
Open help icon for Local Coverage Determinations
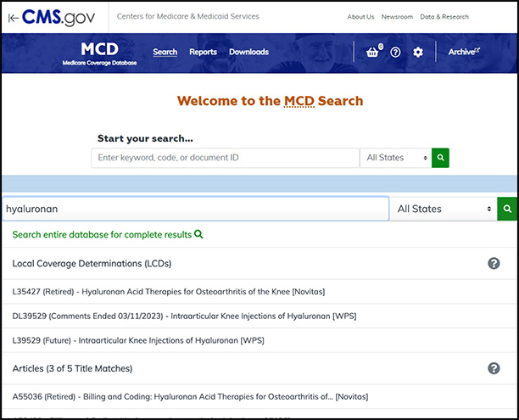point(494,264)
